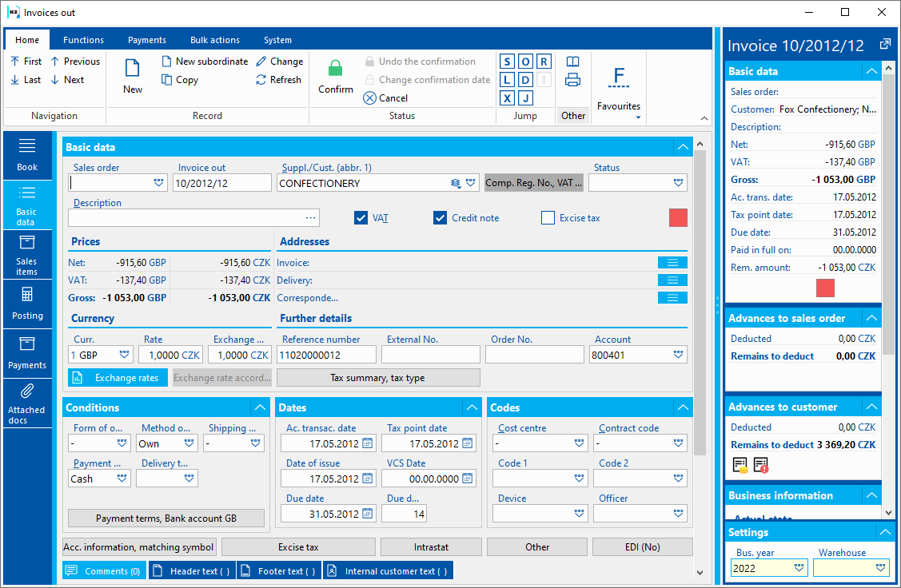Switch to the System ribbon tab
This screenshot has width=901, height=588.
point(277,40)
